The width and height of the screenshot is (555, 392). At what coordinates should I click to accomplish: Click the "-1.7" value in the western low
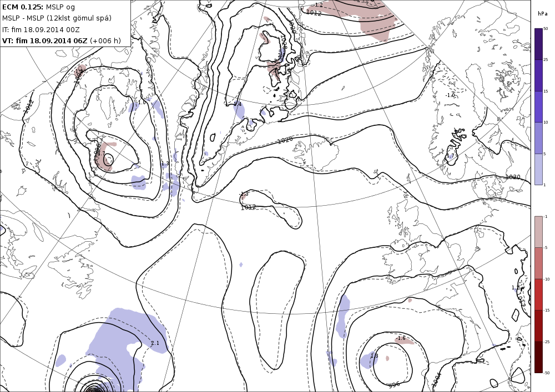point(100,154)
